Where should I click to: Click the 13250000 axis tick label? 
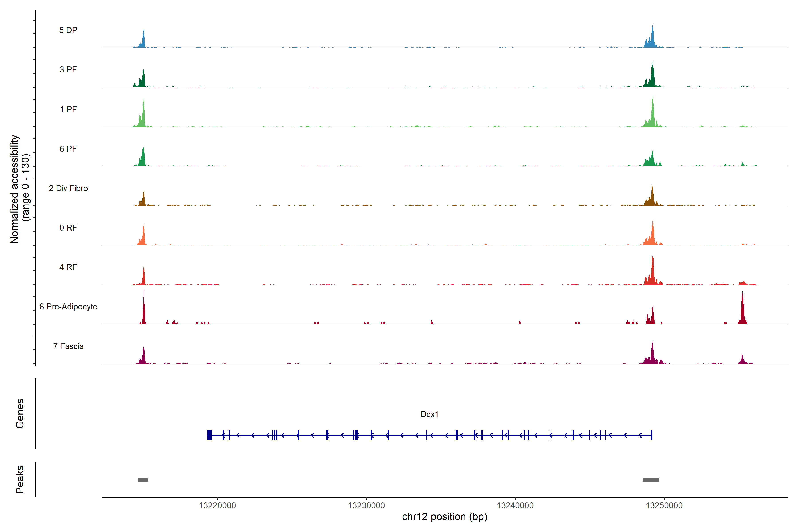(664, 506)
